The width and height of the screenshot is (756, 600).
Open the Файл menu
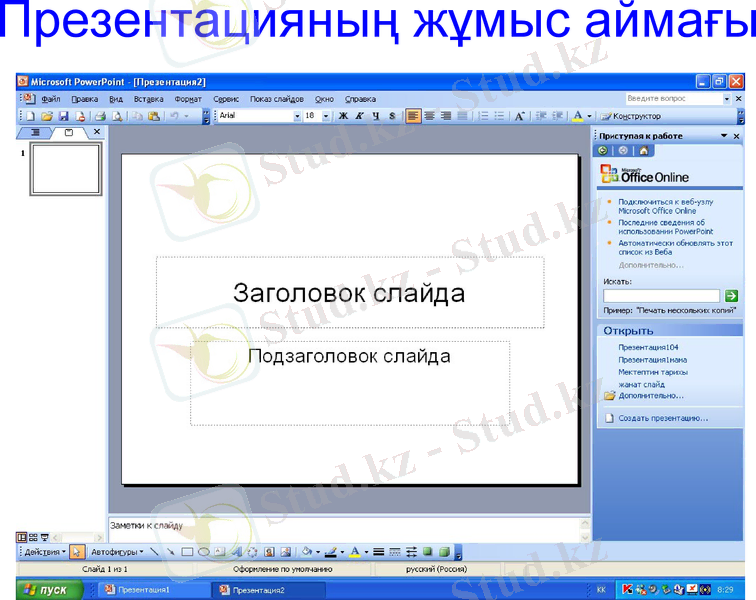(x=51, y=99)
